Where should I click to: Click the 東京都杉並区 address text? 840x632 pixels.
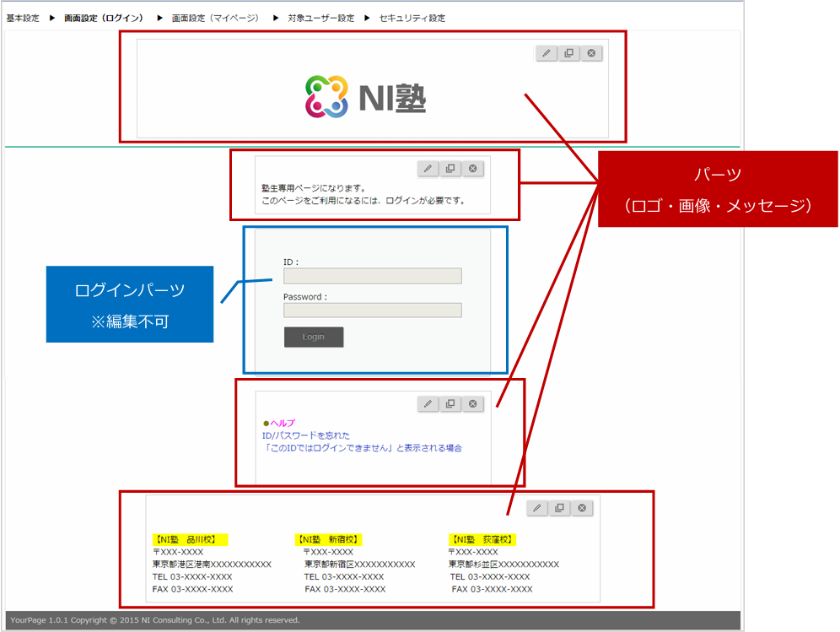[503, 564]
